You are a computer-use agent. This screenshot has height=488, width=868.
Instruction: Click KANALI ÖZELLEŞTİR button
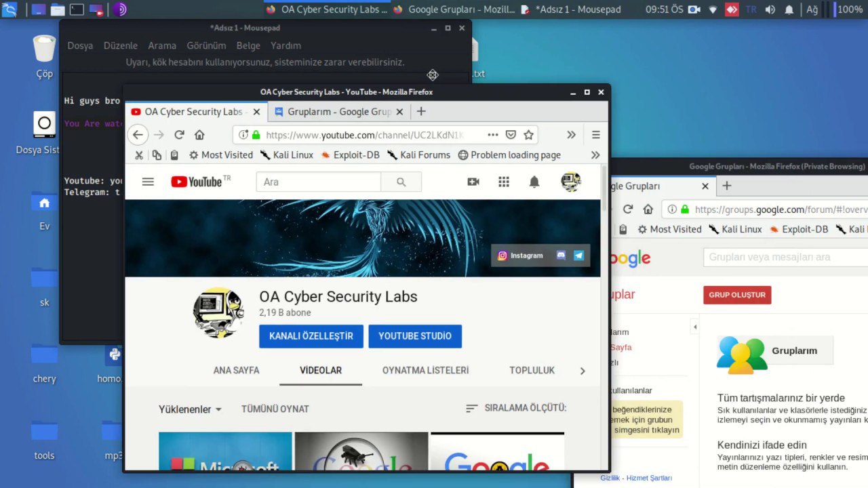pyautogui.click(x=311, y=336)
